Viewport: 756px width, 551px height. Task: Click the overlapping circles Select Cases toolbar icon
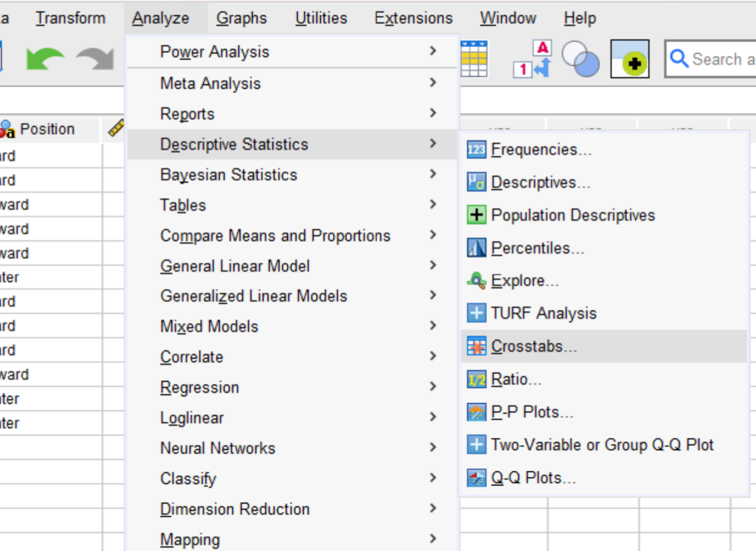(580, 59)
